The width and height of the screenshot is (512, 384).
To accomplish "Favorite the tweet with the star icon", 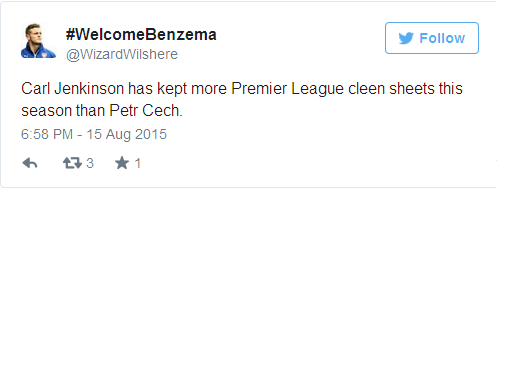I will pyautogui.click(x=122, y=163).
